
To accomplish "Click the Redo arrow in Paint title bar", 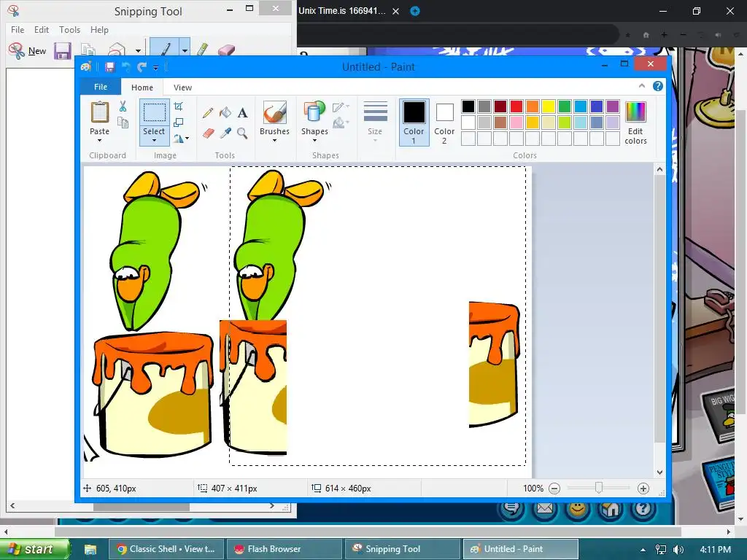I will coord(142,67).
